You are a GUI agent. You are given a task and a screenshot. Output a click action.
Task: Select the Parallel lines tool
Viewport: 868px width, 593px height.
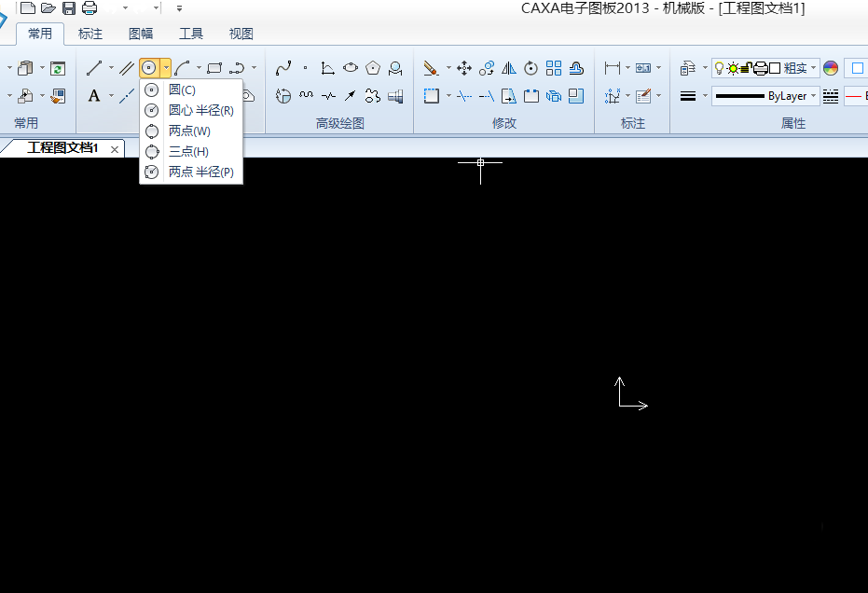coord(127,68)
